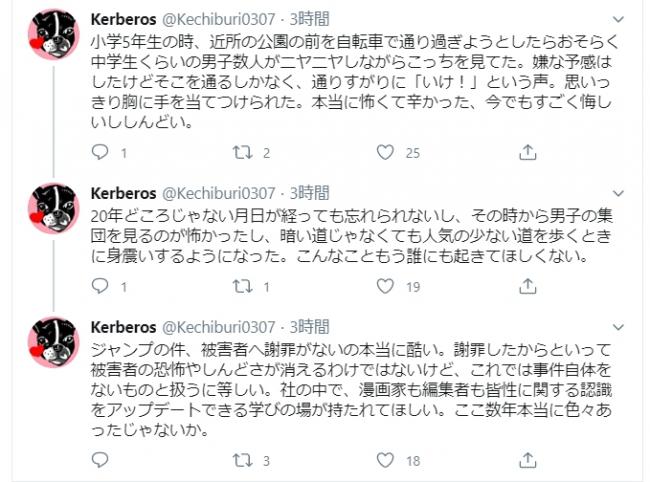Open the second tweet's dropdown chevron menu
Viewport: 650px width, 482px height.
pyautogui.click(x=618, y=194)
